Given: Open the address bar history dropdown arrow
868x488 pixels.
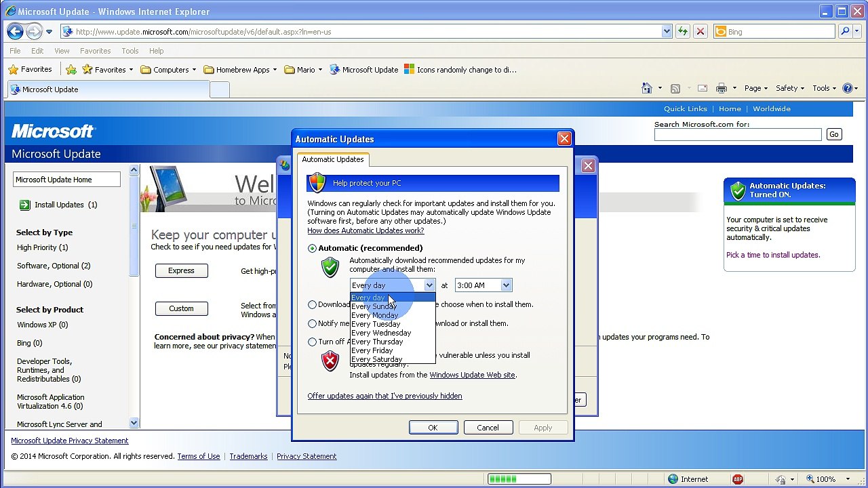Looking at the screenshot, I should click(x=667, y=31).
